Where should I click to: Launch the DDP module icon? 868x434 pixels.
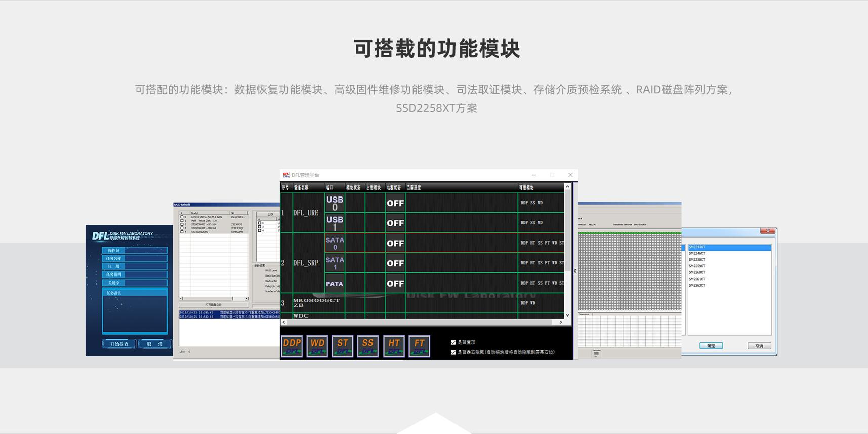click(292, 346)
